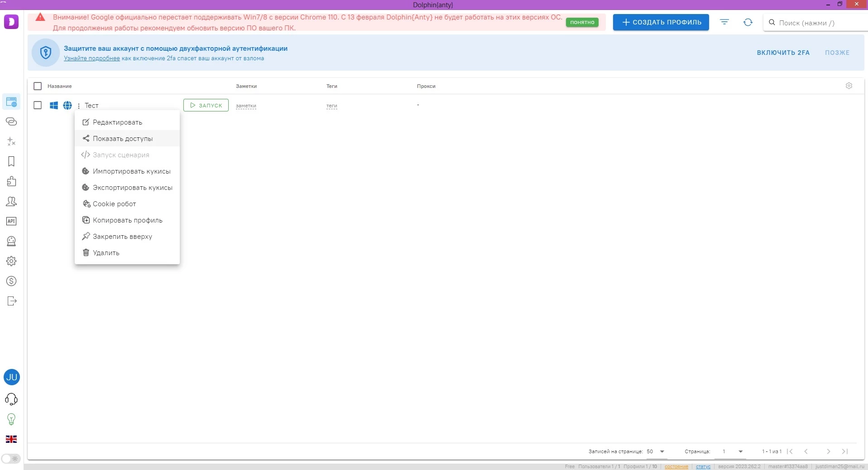Click the Создать профиль button
This screenshot has height=470, width=868.
point(661,22)
